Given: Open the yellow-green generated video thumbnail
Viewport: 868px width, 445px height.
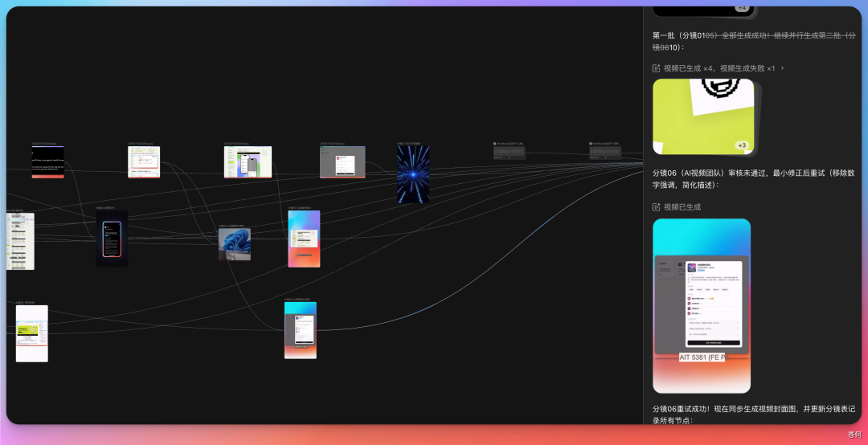Looking at the screenshot, I should (703, 116).
